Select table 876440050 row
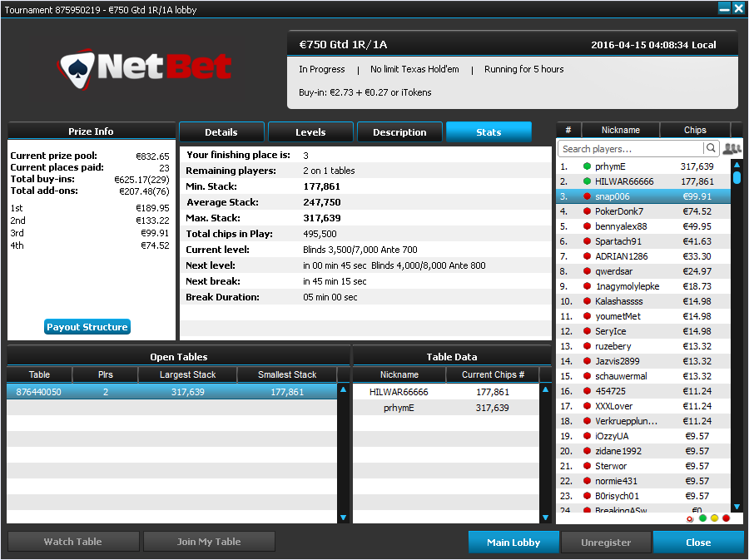749x560 pixels. coord(172,392)
